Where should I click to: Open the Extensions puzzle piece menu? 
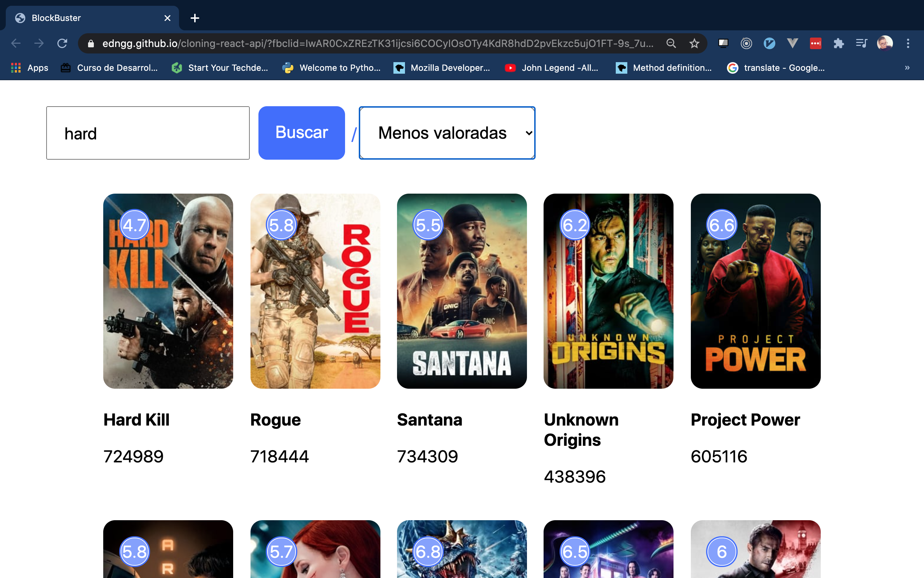tap(838, 43)
